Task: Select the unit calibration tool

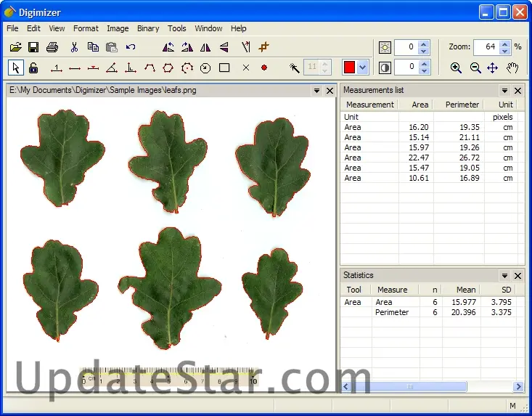Action: [57, 68]
